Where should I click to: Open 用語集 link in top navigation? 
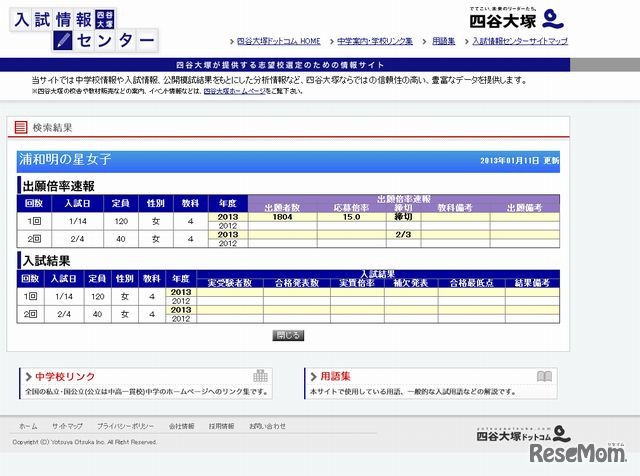point(443,41)
